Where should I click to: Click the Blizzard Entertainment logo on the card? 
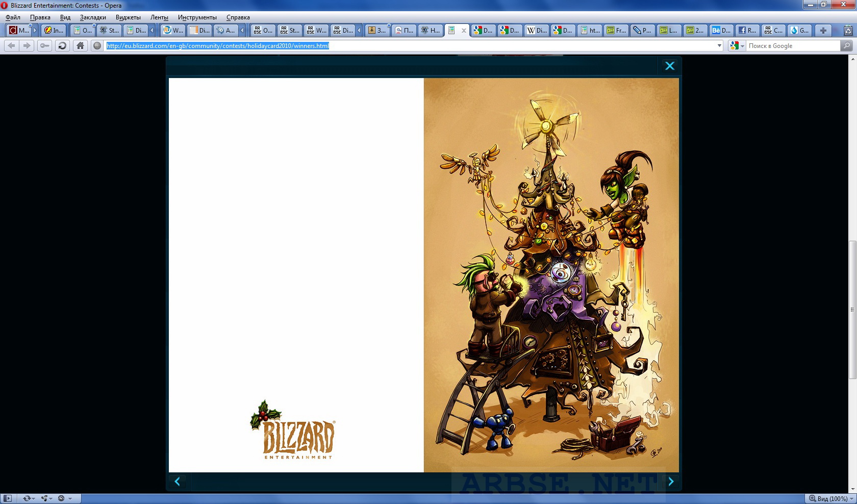click(x=293, y=430)
